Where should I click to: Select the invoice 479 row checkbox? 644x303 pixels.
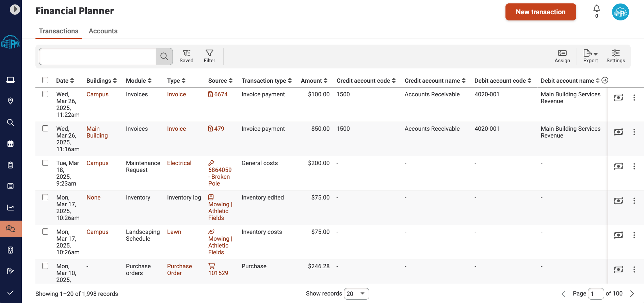(45, 128)
